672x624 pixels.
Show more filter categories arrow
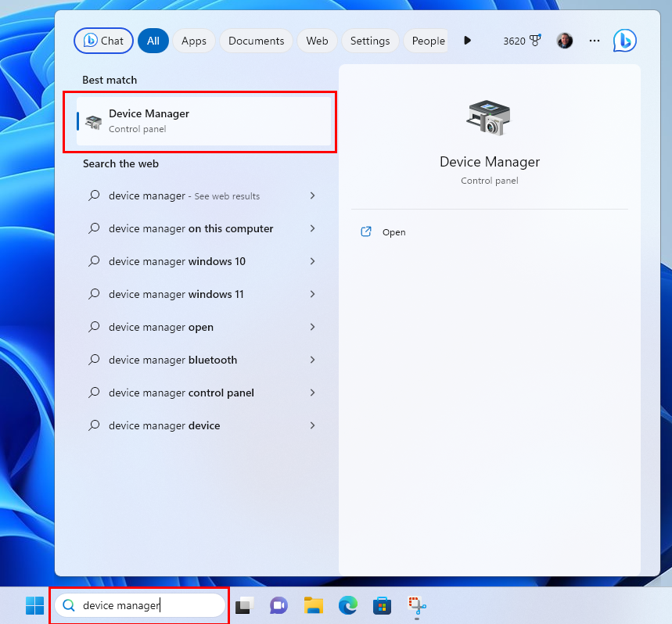click(467, 41)
